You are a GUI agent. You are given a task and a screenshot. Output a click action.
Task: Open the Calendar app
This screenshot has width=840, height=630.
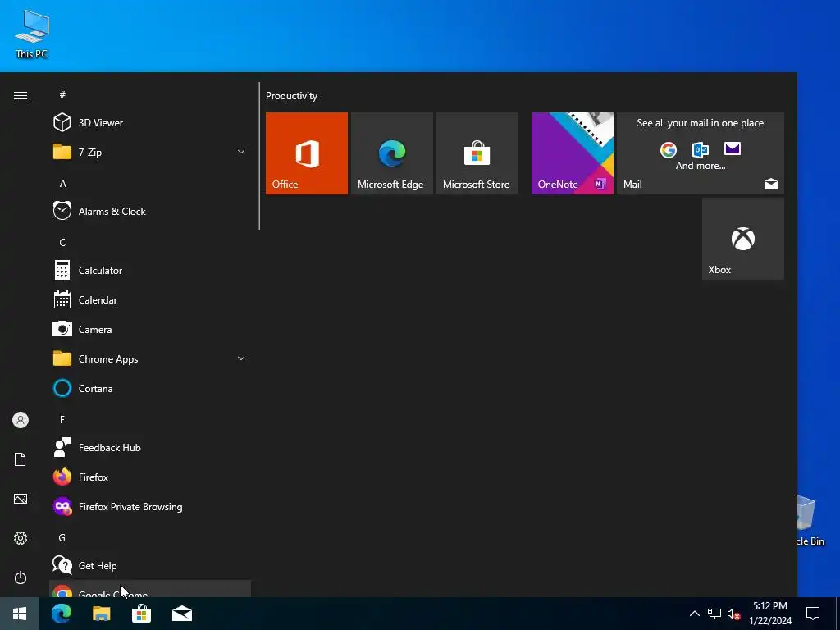pyautogui.click(x=150, y=299)
